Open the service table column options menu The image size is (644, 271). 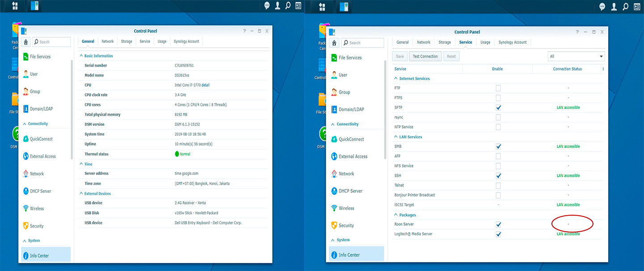pyautogui.click(x=603, y=69)
